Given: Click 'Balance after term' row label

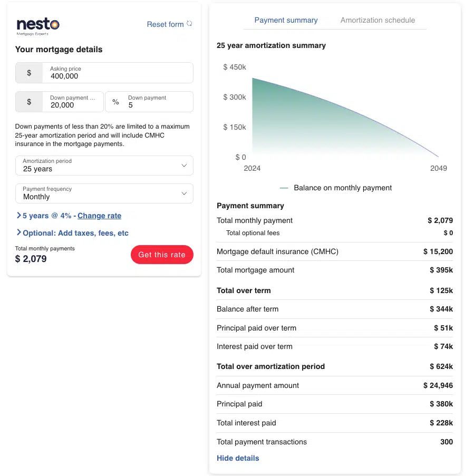Looking at the screenshot, I should (247, 309).
